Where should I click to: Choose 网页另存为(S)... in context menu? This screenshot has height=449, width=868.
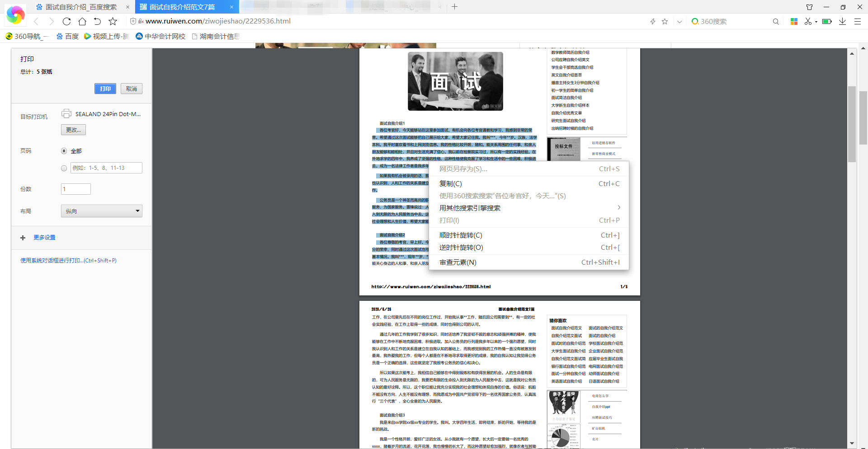pos(529,168)
